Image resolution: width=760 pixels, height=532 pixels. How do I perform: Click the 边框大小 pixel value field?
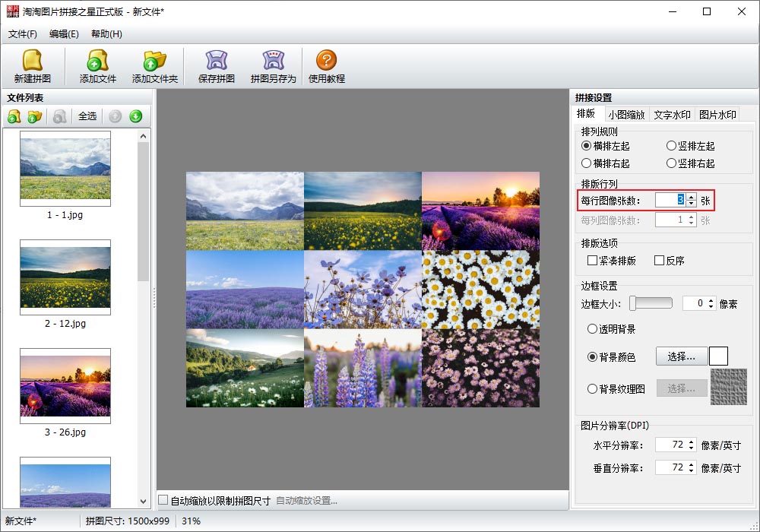(x=694, y=304)
